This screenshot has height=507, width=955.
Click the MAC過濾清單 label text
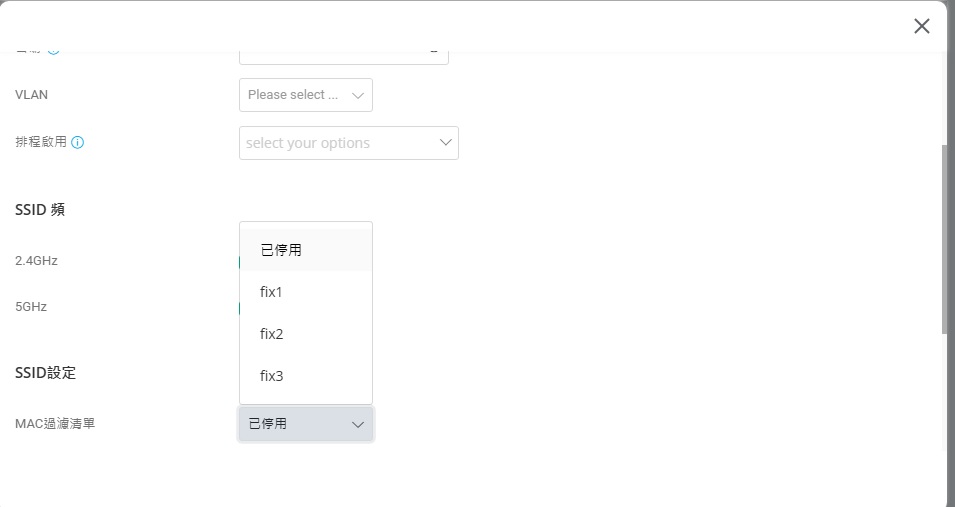(x=55, y=424)
